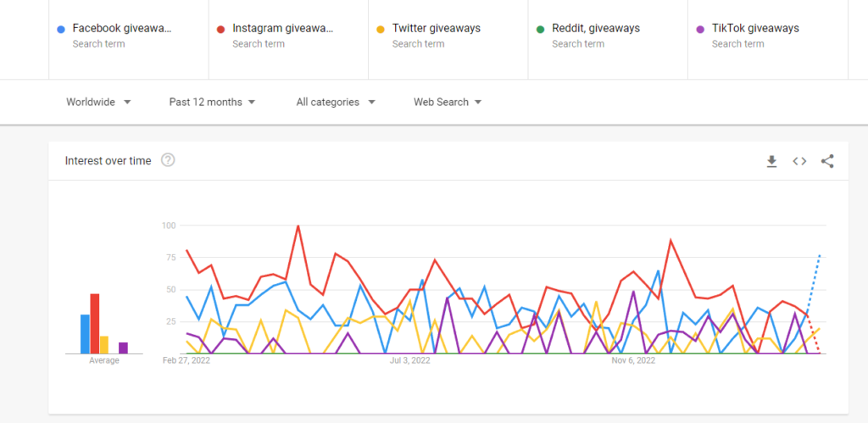Open the Past 12 months dropdown
This screenshot has width=868, height=423.
[x=213, y=102]
